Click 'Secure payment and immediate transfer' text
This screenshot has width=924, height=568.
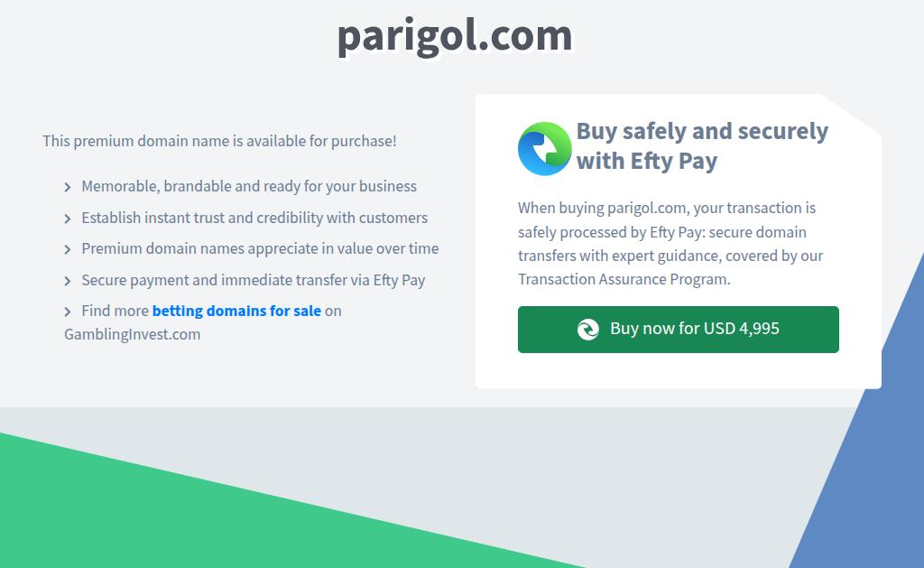[x=254, y=280]
